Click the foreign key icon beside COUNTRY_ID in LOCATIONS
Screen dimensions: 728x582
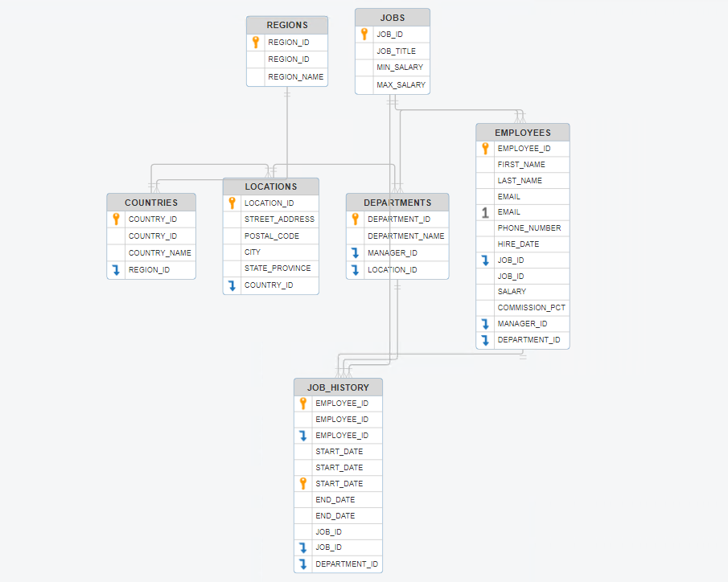coord(231,285)
